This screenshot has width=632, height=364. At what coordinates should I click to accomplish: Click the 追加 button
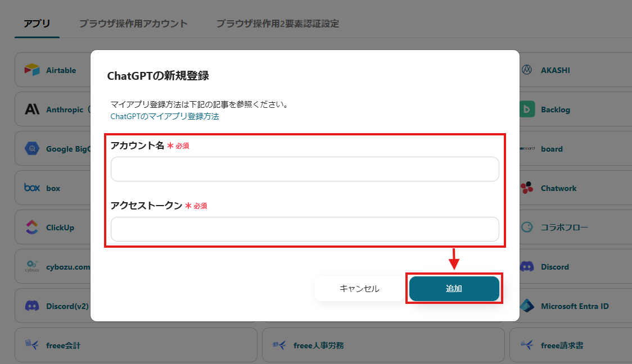tap(454, 288)
